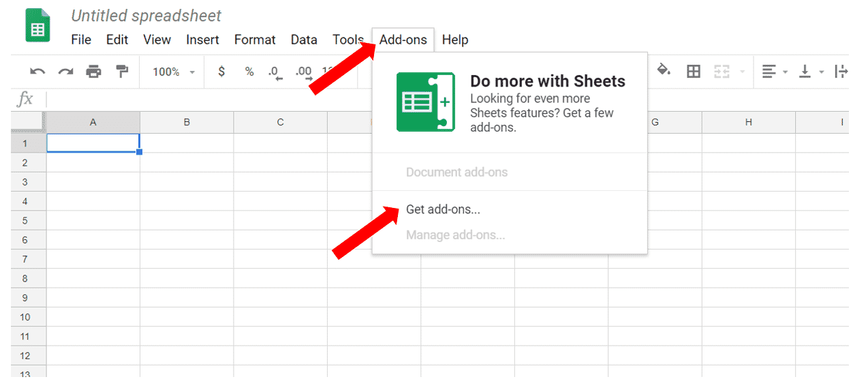
Task: Open the Format menu
Action: [255, 40]
